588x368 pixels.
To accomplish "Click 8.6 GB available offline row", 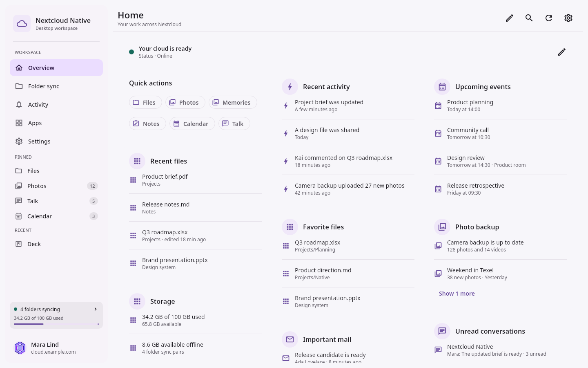I will 196,348.
